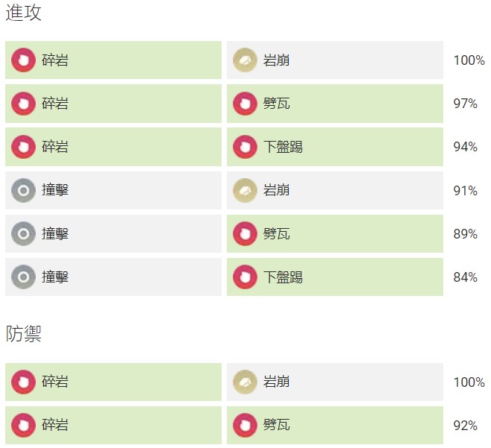Click the fighting-type icon beside 劈瓦 in the 97% row
This screenshot has width=491, height=448.
point(245,104)
